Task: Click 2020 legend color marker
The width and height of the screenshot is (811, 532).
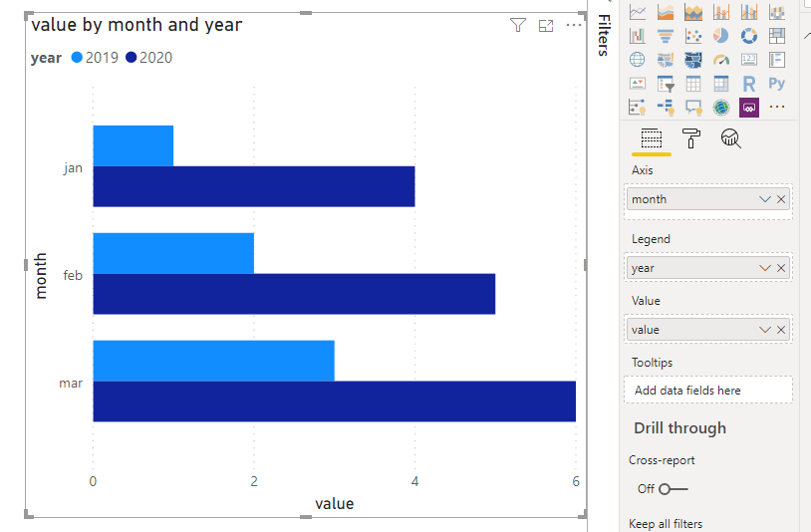Action: coord(131,58)
